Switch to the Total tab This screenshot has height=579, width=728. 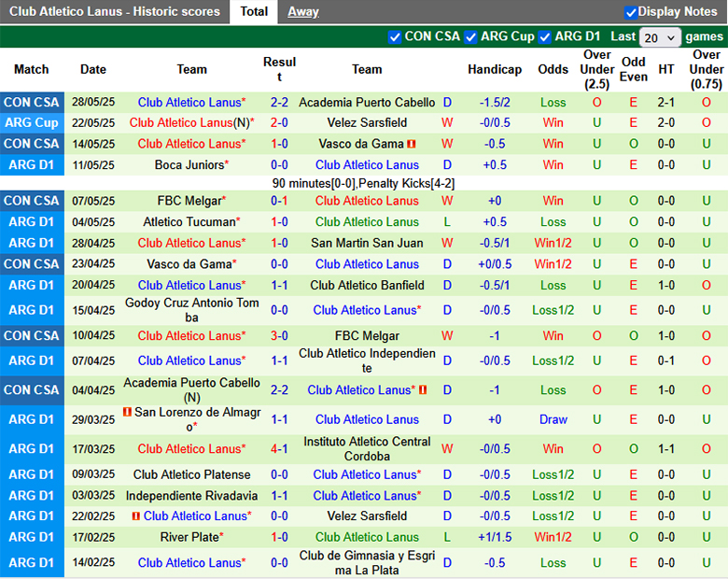tap(254, 11)
